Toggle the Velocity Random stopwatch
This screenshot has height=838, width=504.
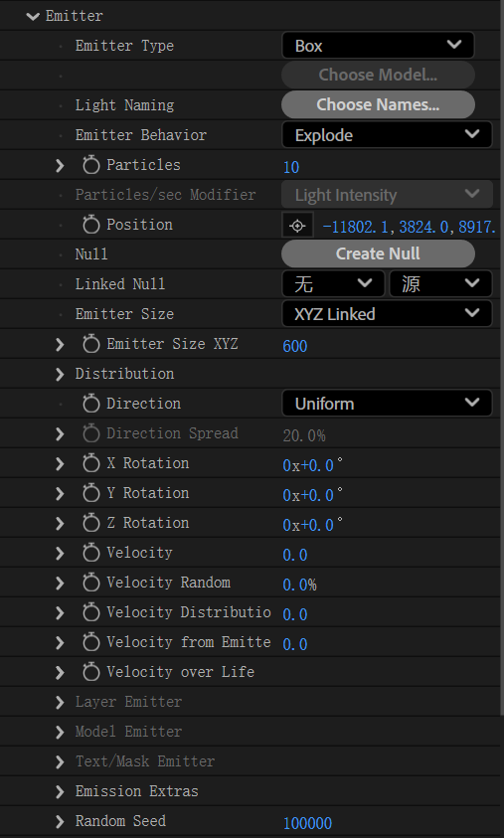90,583
